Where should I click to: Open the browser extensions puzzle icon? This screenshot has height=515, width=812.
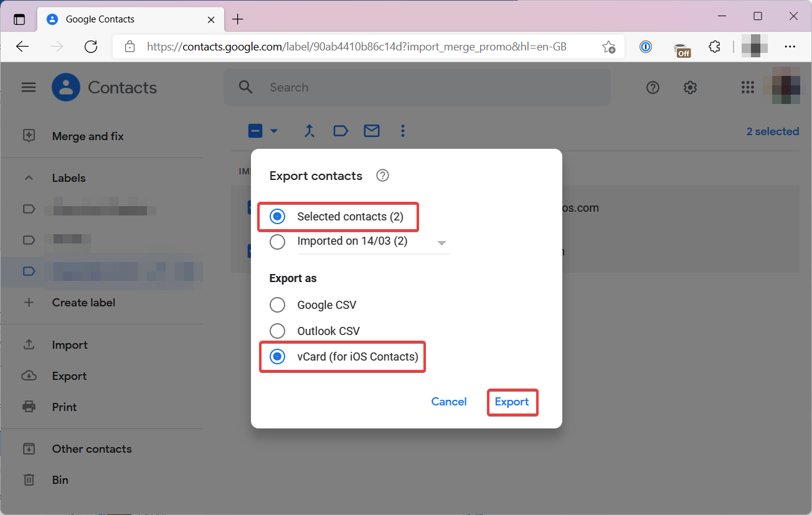(715, 47)
